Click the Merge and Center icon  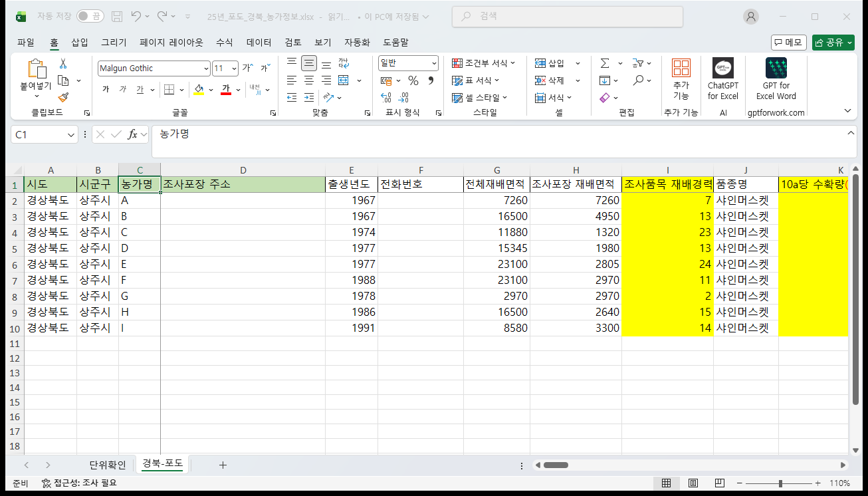[x=344, y=80]
